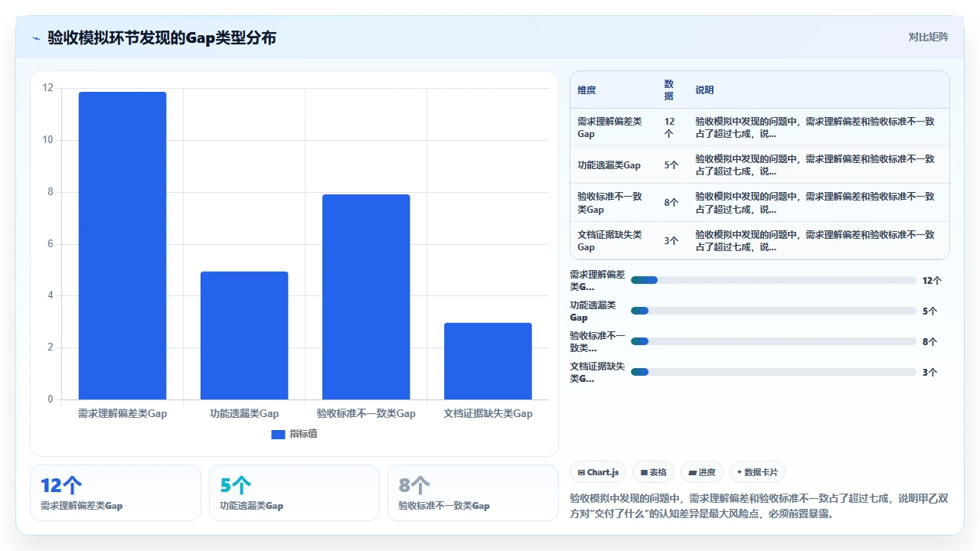Select the 表格 tag button
Image resolution: width=980 pixels, height=551 pixels.
[x=654, y=472]
